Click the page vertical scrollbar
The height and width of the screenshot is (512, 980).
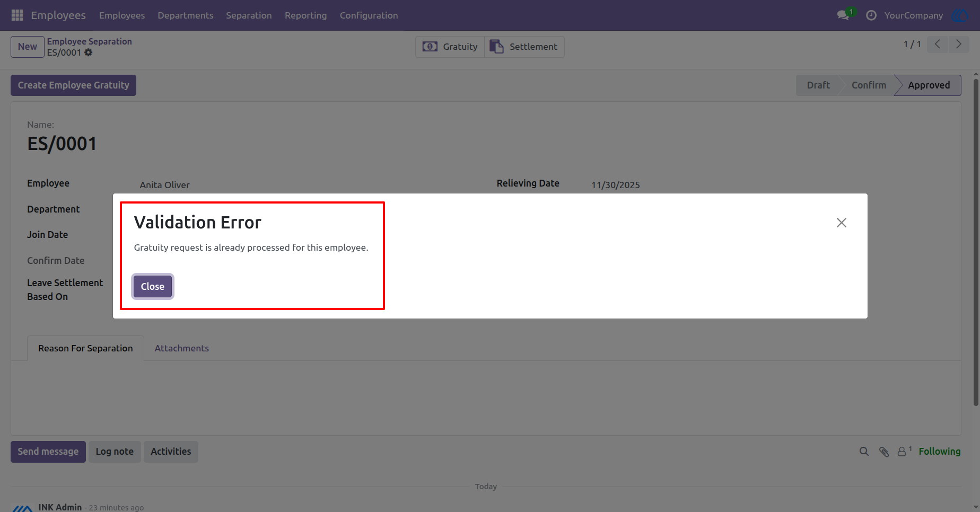[x=976, y=242]
